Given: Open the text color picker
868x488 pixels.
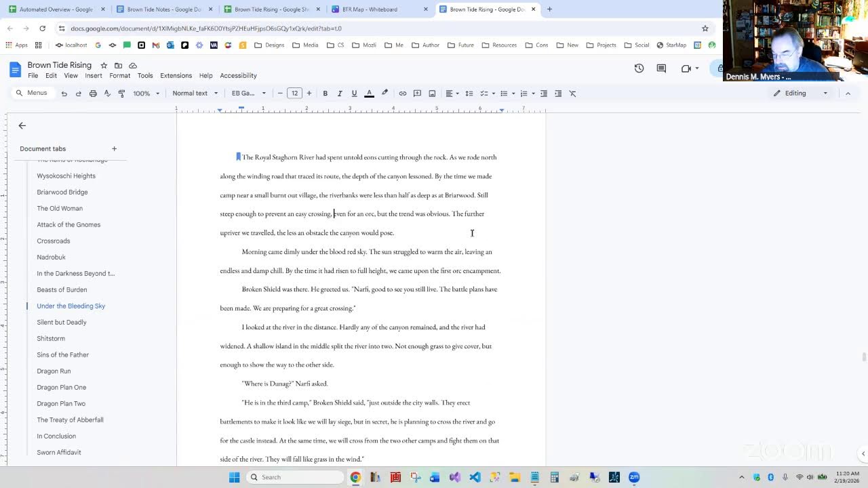Looking at the screenshot, I should (x=370, y=94).
